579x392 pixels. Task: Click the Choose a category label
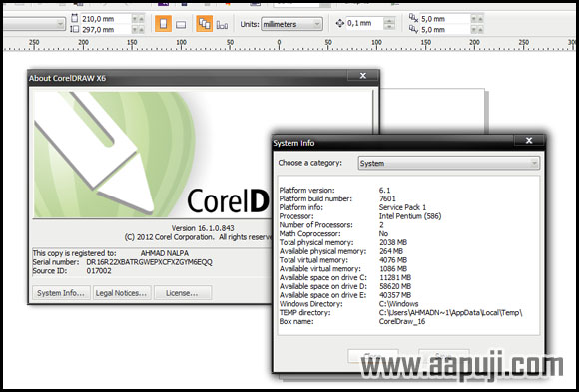click(x=310, y=163)
